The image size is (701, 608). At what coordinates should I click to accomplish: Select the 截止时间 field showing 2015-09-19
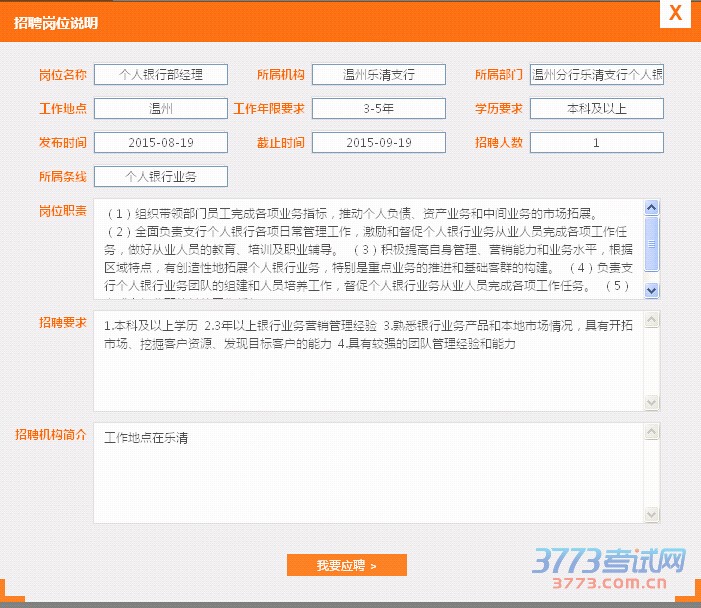[x=378, y=143]
